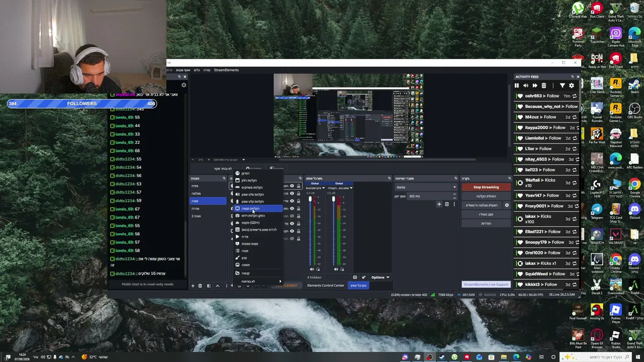The image size is (644, 362).
Task: Open the audio mixer Options dropdown
Action: pyautogui.click(x=380, y=277)
